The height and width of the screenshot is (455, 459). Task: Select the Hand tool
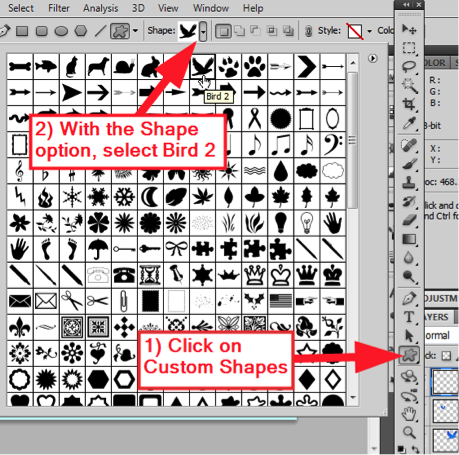tap(409, 414)
